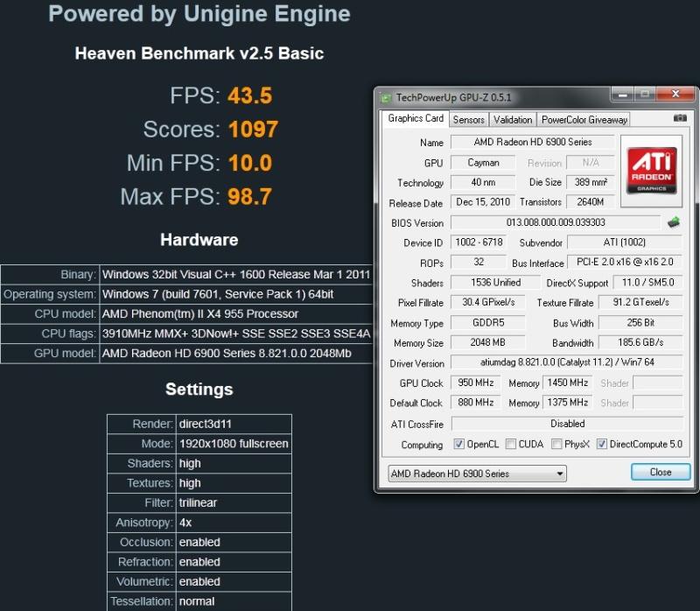
Task: Click the Texture Fillrate 91.2 GTexel/s value
Action: [640, 302]
